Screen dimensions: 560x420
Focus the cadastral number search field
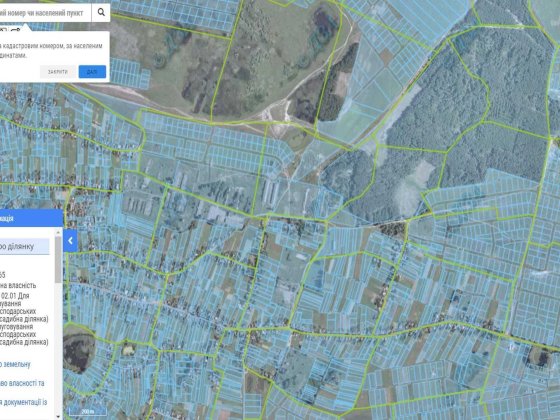coord(45,13)
